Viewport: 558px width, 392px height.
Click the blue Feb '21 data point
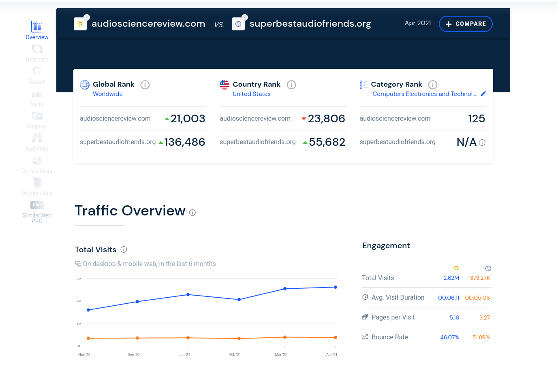pyautogui.click(x=239, y=300)
